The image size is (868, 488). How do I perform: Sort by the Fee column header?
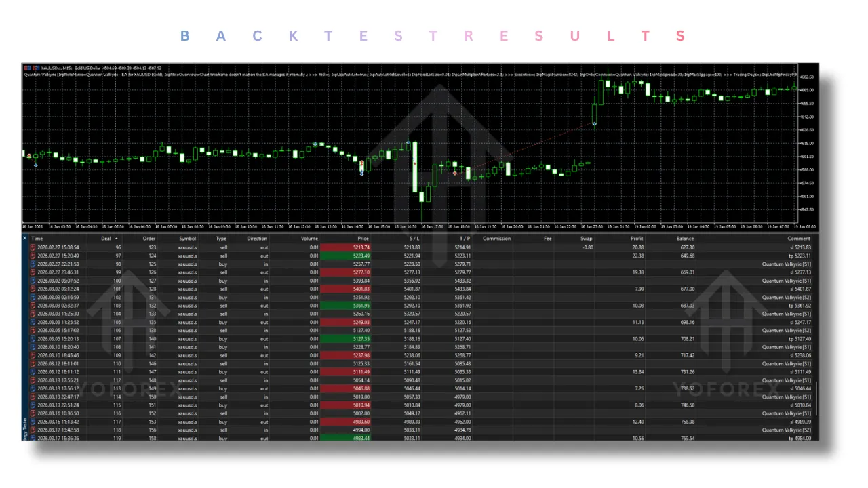click(x=547, y=239)
